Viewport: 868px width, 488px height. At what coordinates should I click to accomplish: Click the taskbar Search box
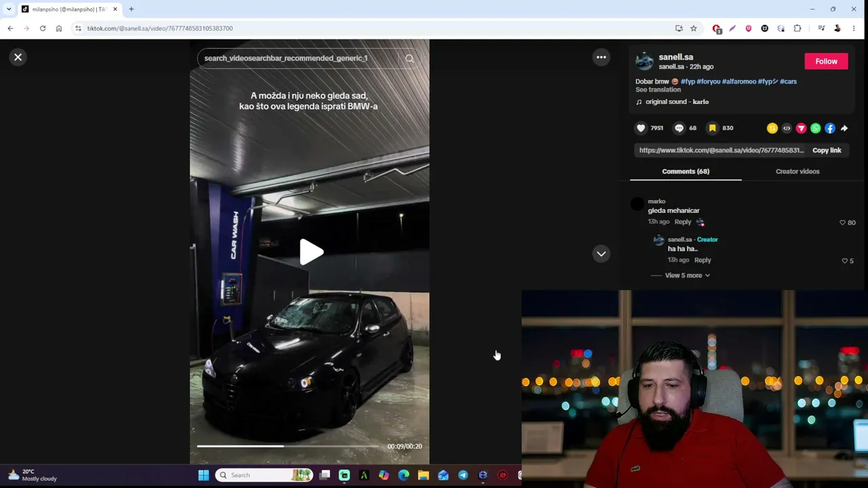point(264,475)
